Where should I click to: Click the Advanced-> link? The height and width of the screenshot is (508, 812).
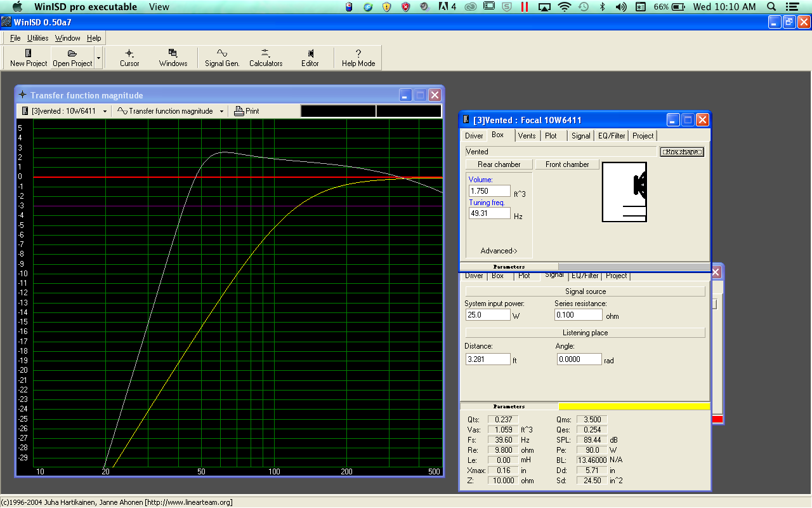tap(499, 251)
